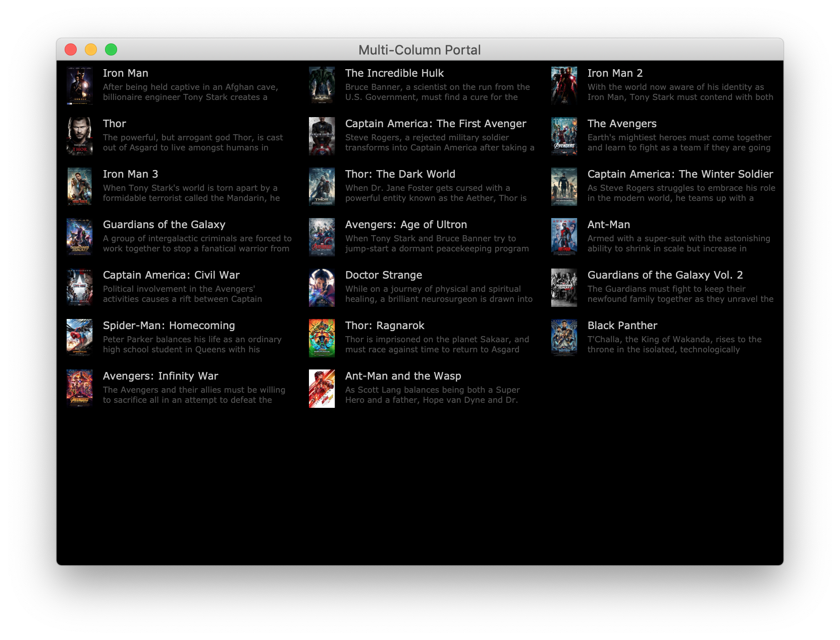Open the Guardians of the Galaxy title

(x=164, y=225)
